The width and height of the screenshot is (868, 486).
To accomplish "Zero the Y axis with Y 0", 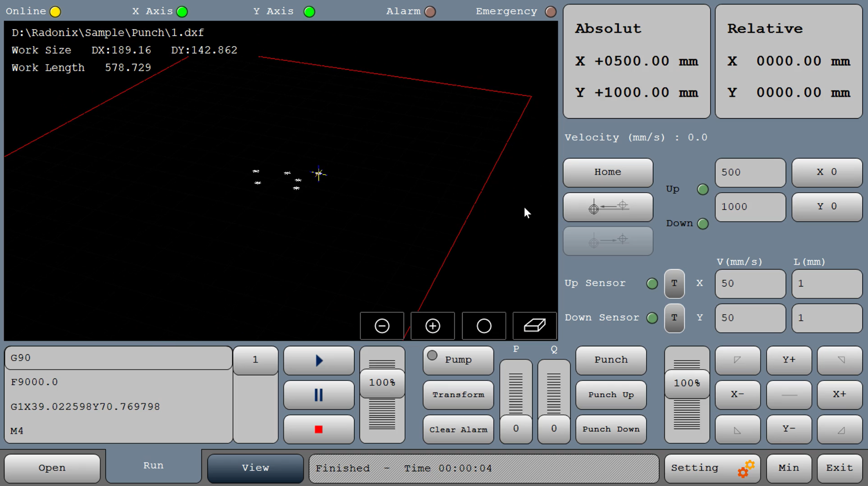I will (x=827, y=207).
